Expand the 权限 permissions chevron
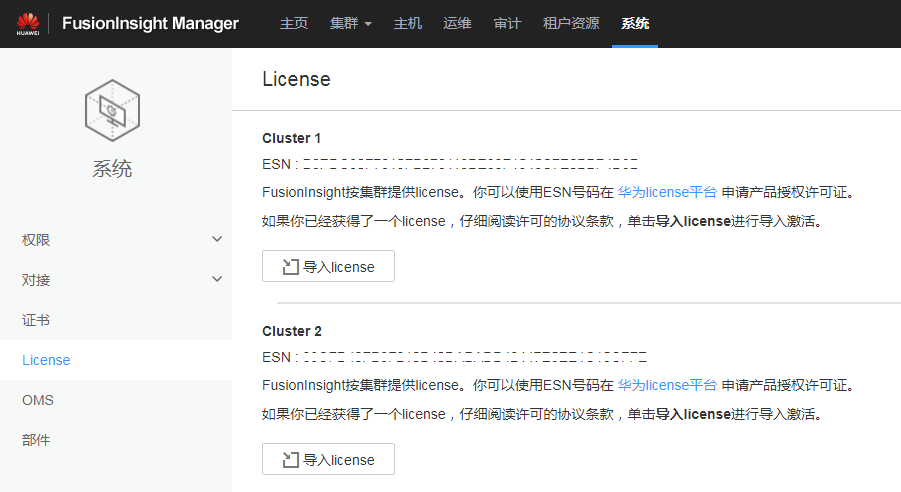This screenshot has height=492, width=901. point(217,239)
